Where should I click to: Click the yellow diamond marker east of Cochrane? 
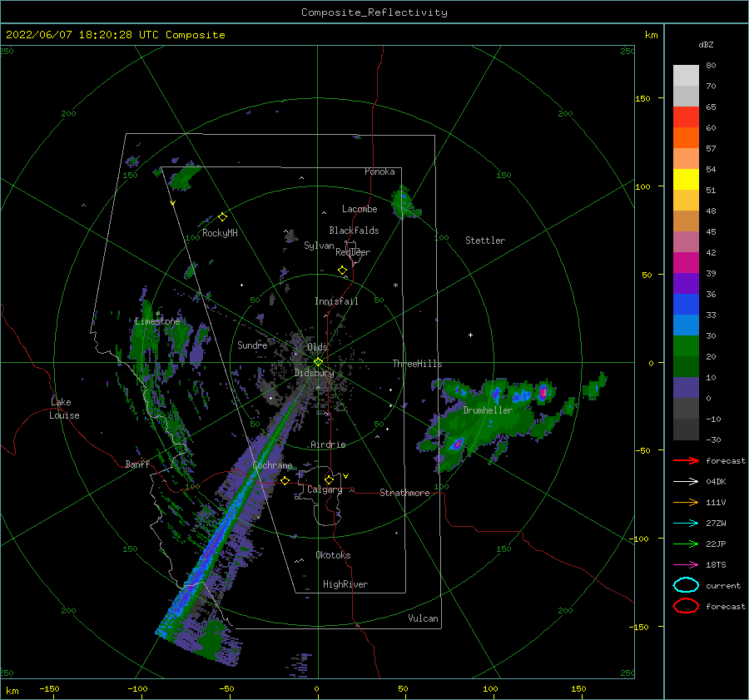coord(285,481)
